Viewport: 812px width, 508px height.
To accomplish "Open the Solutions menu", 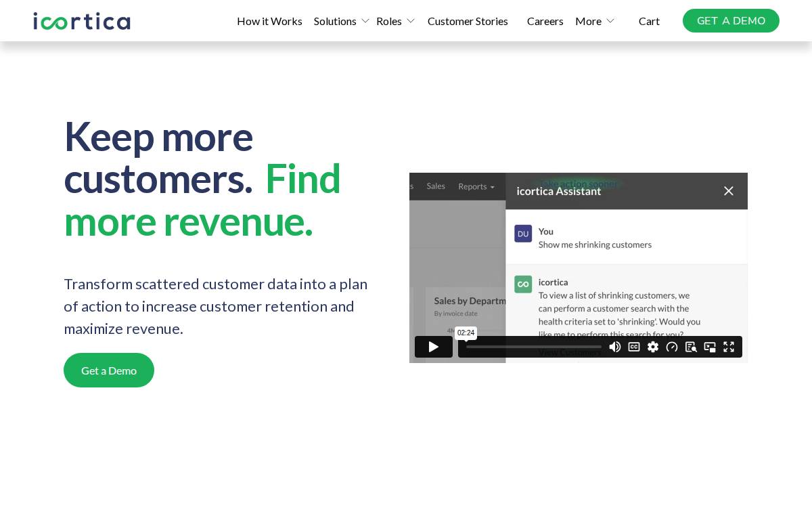I will pos(335,21).
